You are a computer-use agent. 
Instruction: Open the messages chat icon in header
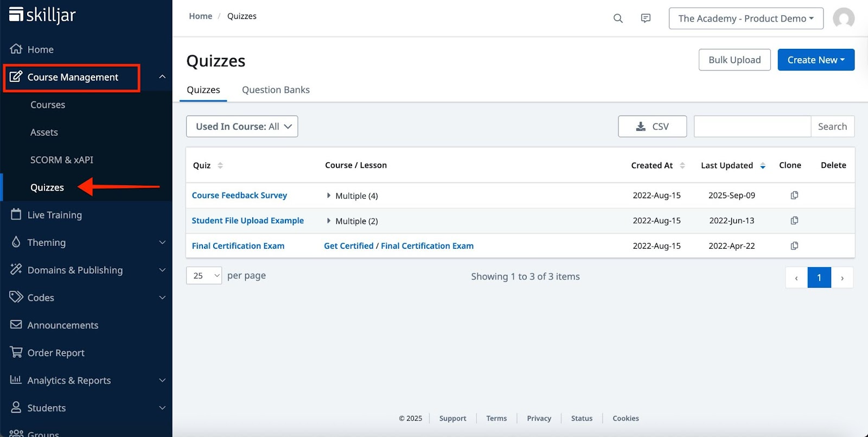point(646,18)
